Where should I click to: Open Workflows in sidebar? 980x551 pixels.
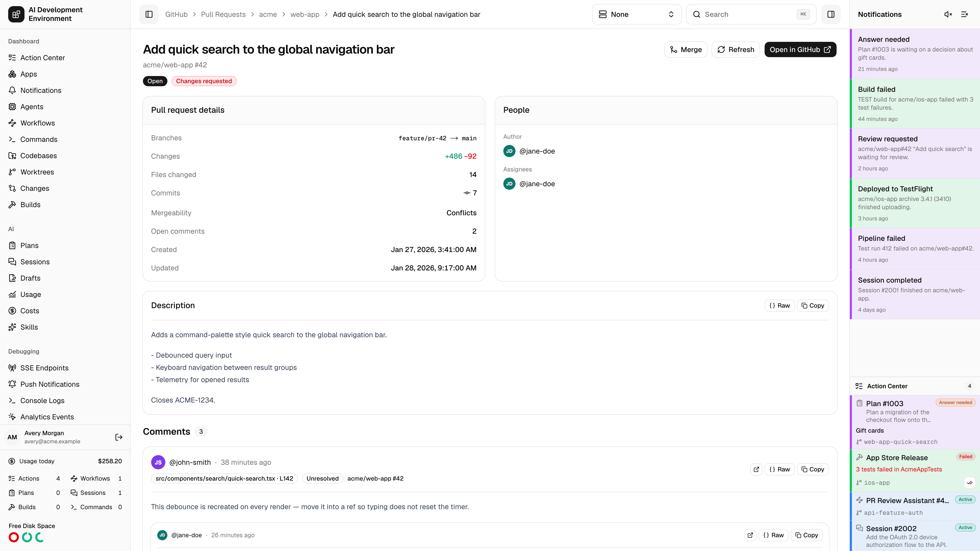[x=65, y=123]
